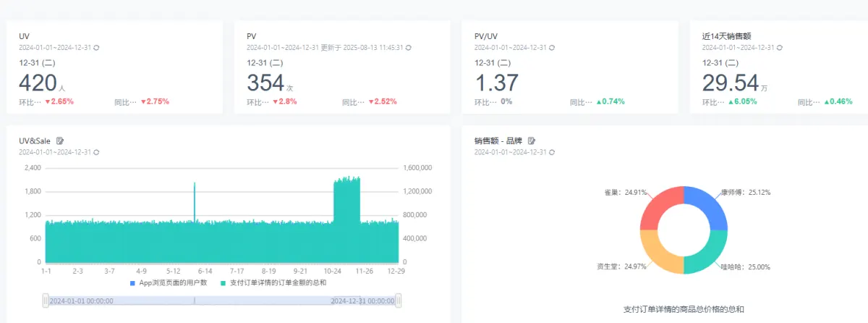Click the date range slider bar middle
The width and height of the screenshot is (868, 323).
tap(222, 301)
